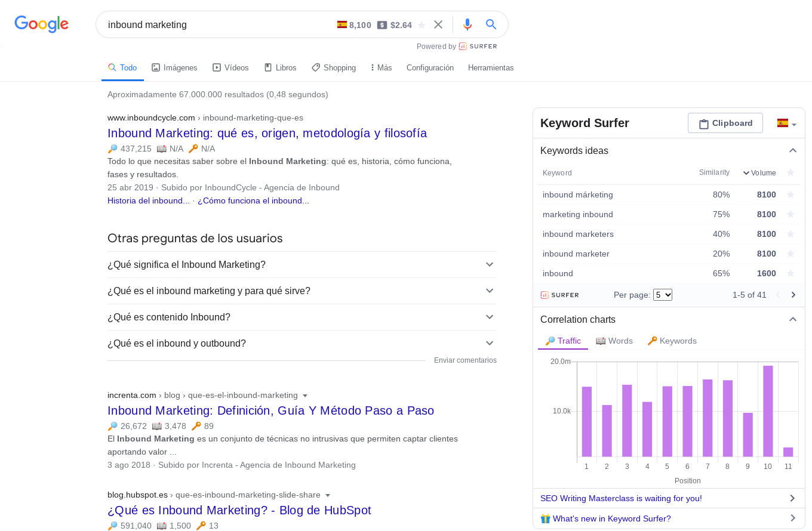This screenshot has height=531, width=812.
Task: Open Herramientas search tools
Action: [x=491, y=68]
